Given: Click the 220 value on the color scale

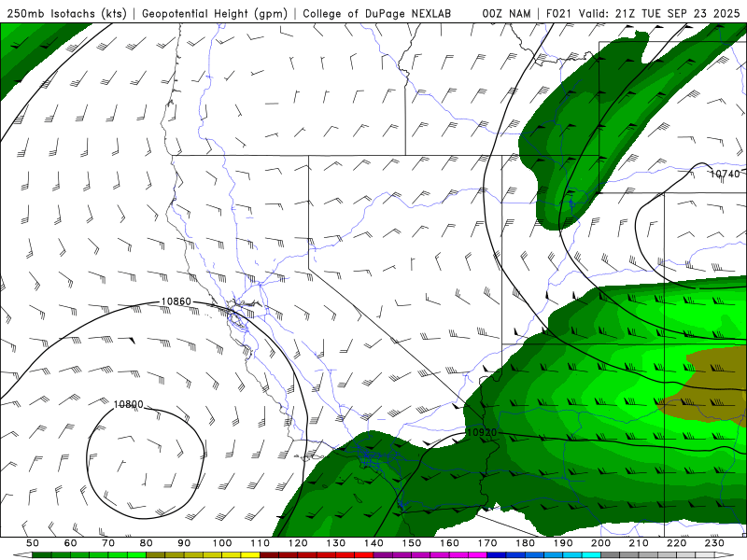Looking at the screenshot, I should pyautogui.click(x=677, y=543).
